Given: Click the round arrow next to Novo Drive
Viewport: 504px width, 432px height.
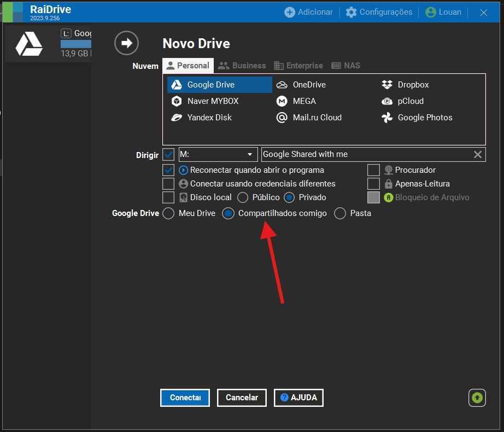Looking at the screenshot, I should pyautogui.click(x=126, y=43).
